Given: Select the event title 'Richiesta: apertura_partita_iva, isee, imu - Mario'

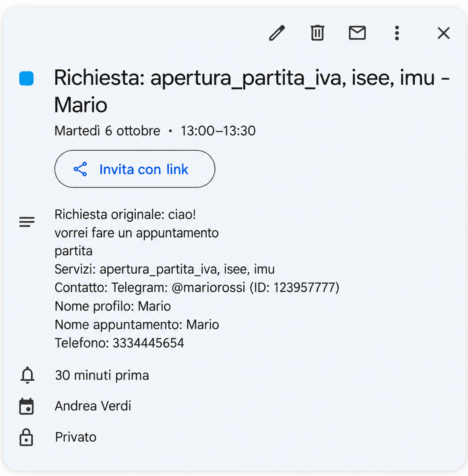Looking at the screenshot, I should coord(252,91).
